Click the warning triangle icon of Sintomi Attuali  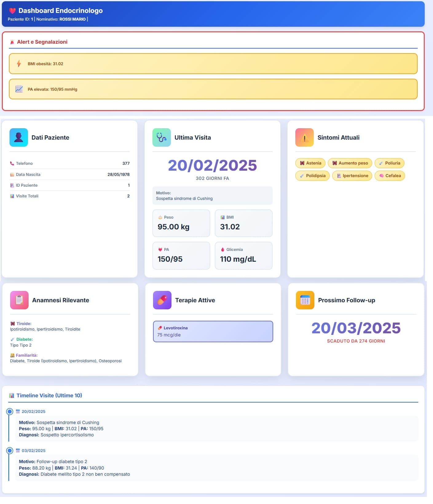[x=305, y=137]
